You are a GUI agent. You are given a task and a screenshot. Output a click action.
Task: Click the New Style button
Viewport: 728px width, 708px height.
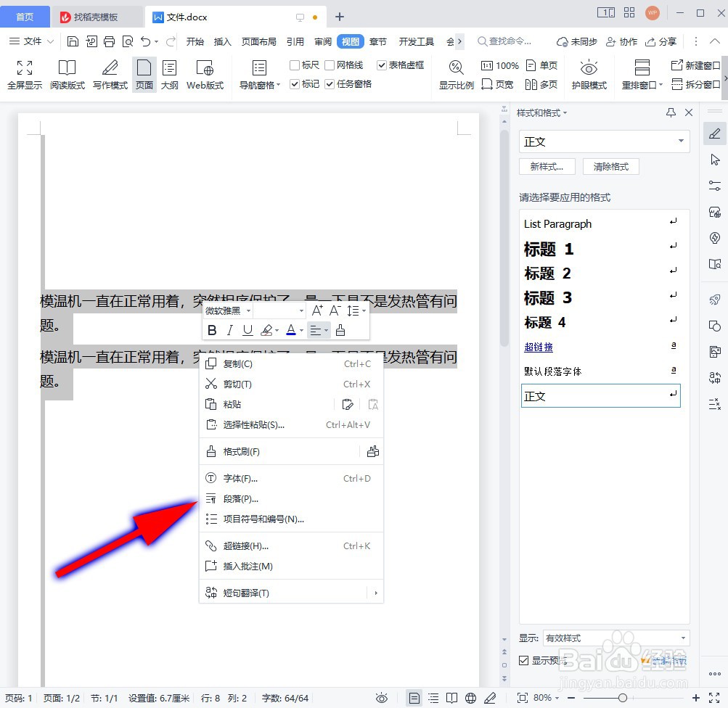547,167
